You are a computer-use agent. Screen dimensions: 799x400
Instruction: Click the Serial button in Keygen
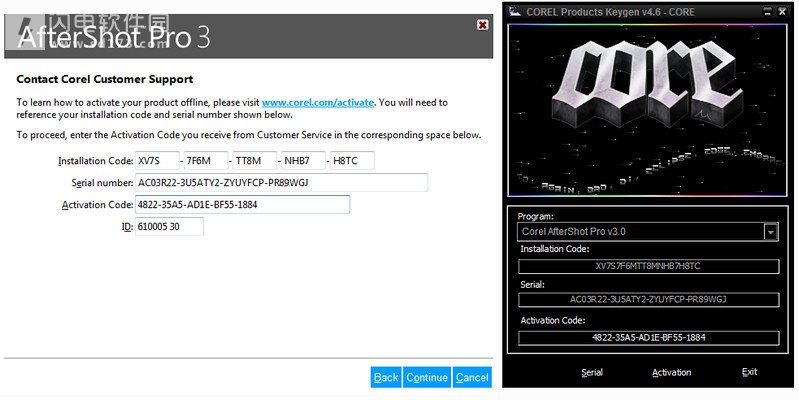click(592, 372)
